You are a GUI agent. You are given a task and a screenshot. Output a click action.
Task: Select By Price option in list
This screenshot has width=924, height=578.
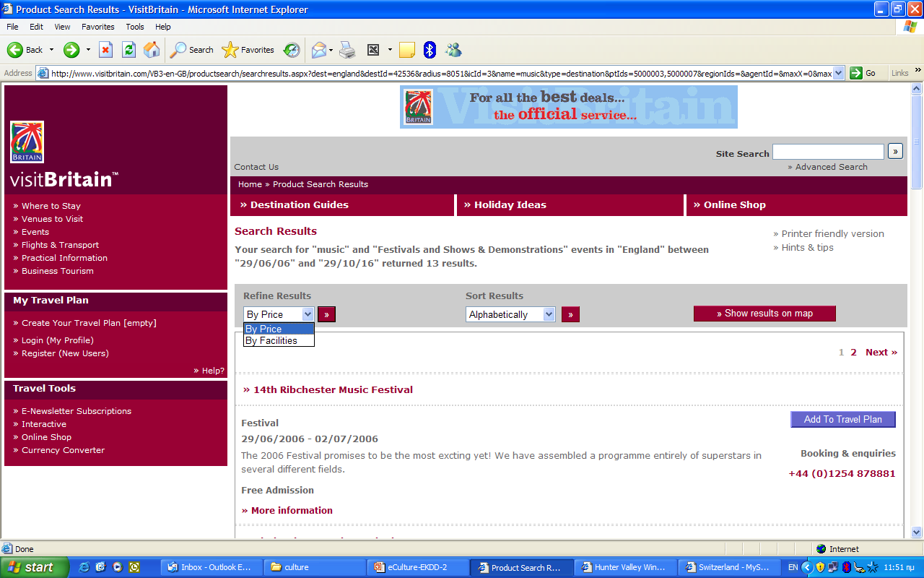point(279,329)
